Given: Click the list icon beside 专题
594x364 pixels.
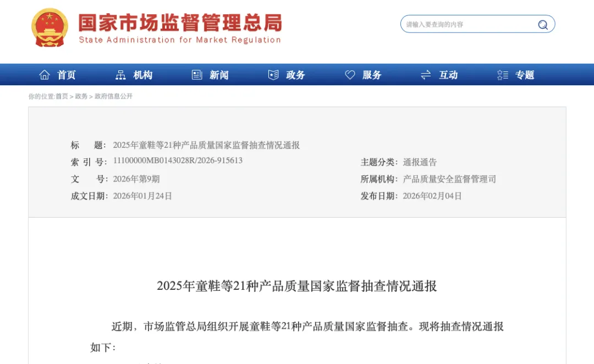Looking at the screenshot, I should tap(502, 75).
